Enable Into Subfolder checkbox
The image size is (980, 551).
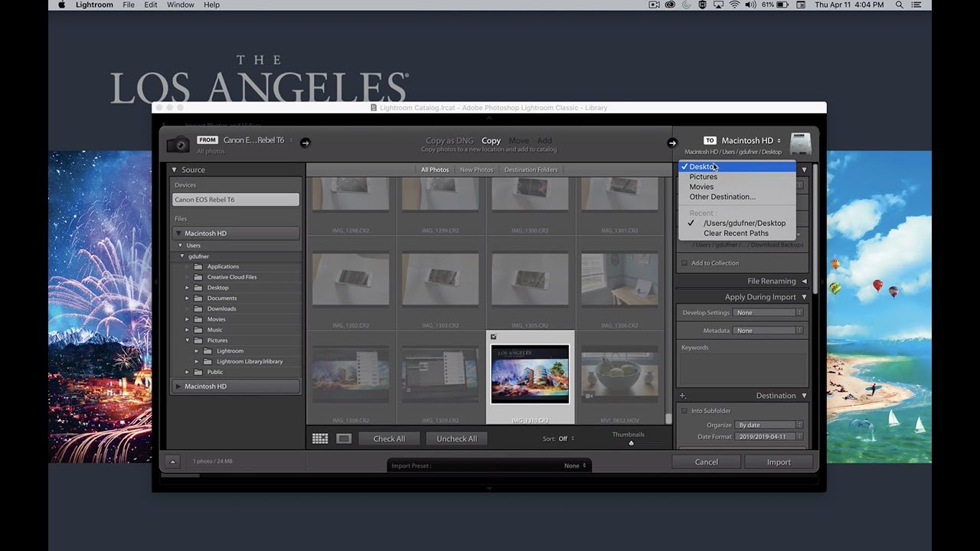(x=684, y=411)
